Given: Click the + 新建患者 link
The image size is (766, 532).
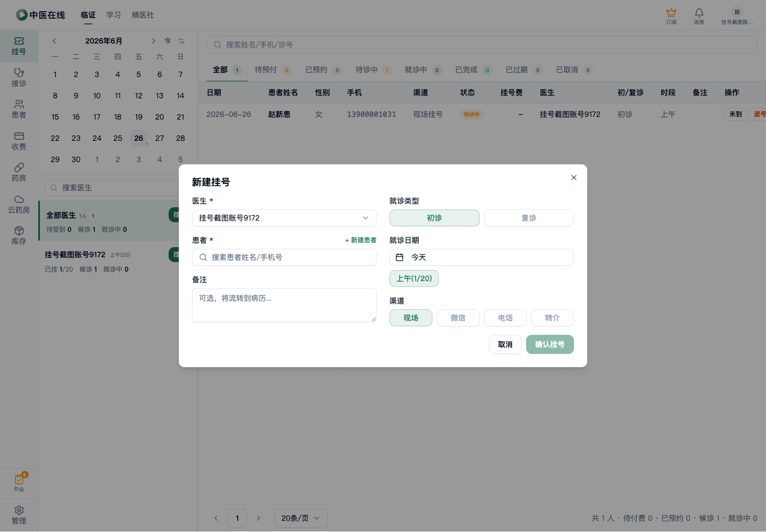Looking at the screenshot, I should point(360,240).
